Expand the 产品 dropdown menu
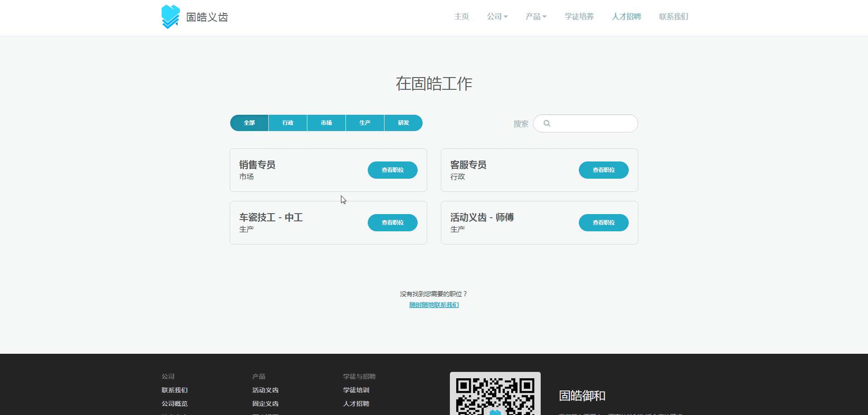 (x=536, y=17)
